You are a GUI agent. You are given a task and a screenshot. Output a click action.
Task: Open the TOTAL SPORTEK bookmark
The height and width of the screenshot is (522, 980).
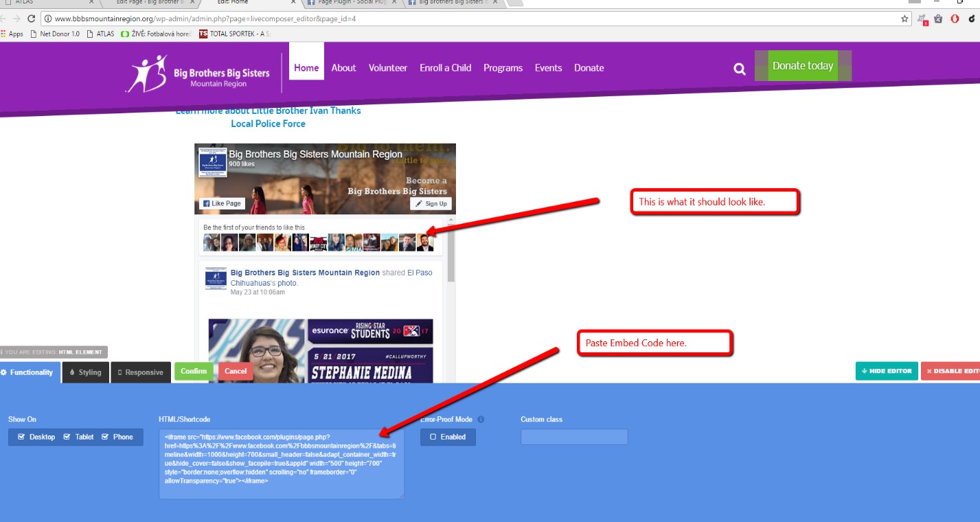pyautogui.click(x=235, y=34)
